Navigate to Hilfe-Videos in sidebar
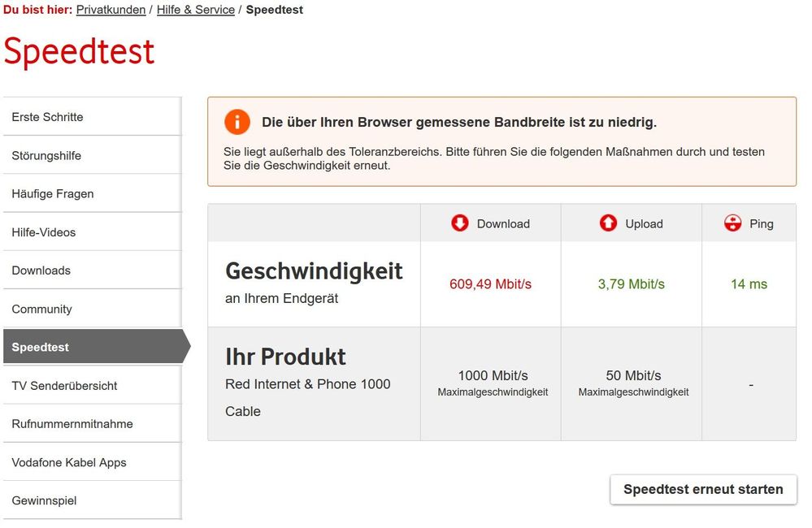Viewport: 812px width, 528px height. pos(44,232)
